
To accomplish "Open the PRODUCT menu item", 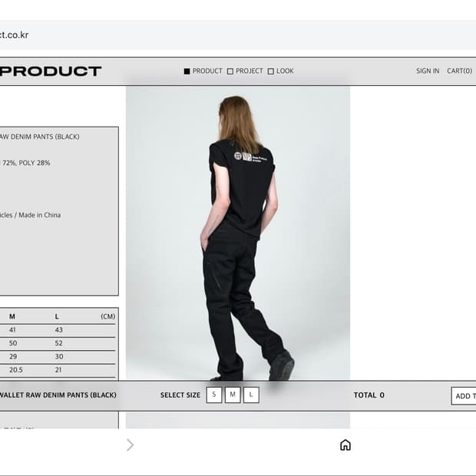I will 207,71.
